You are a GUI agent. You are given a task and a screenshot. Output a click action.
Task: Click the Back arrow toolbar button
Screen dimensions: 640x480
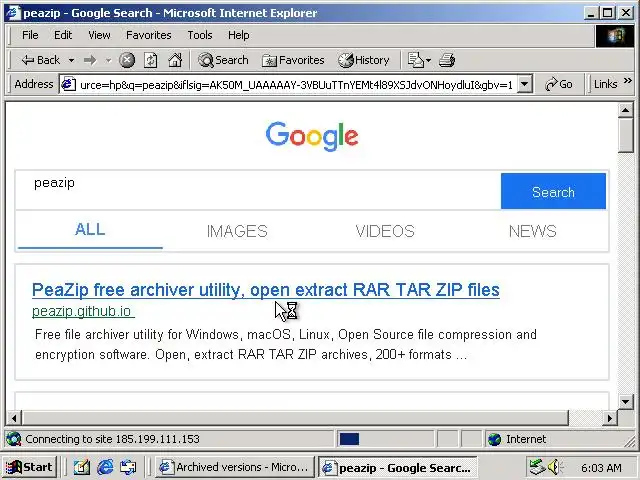pyautogui.click(x=40, y=60)
